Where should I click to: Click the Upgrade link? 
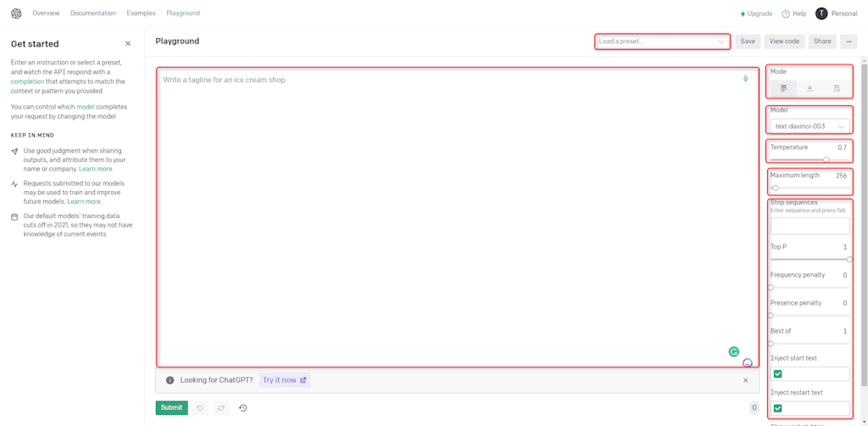tap(756, 14)
